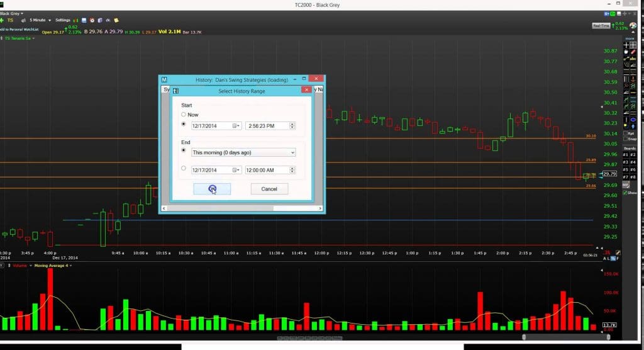Click the L log scale toggle
The width and height of the screenshot is (644, 350).
(x=609, y=259)
